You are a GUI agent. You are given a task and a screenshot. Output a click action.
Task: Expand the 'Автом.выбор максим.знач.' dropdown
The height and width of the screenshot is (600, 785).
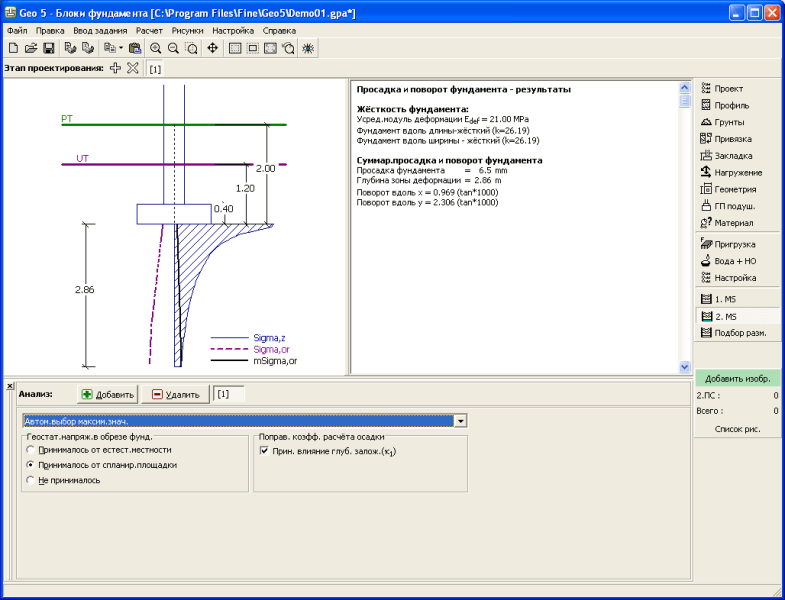460,421
